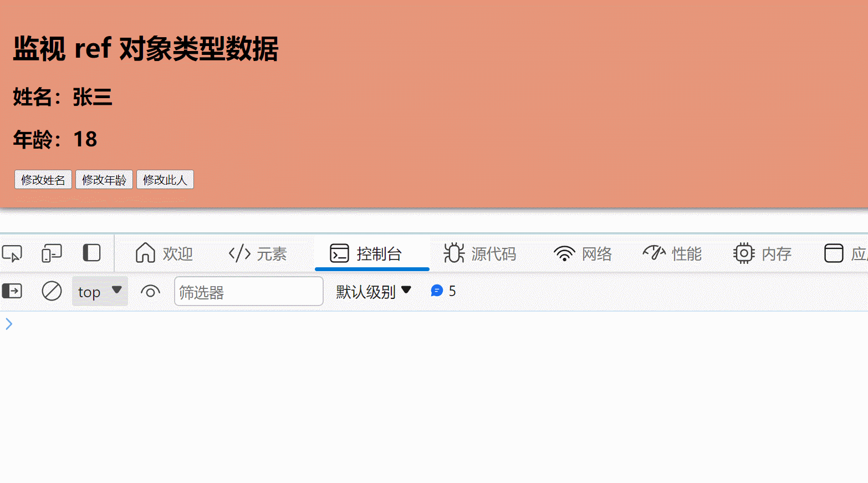
Task: Focus the 筛选器 filter input
Action: [x=249, y=291]
